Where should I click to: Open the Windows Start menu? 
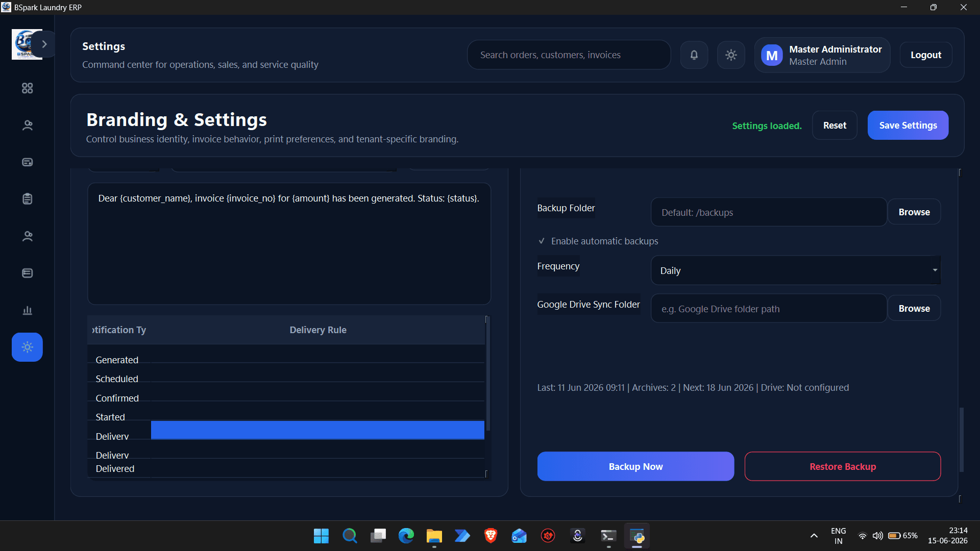click(321, 536)
